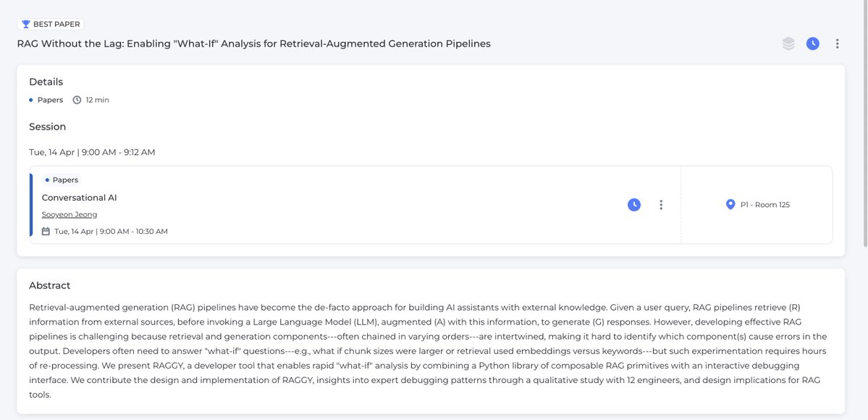
Task: Click the Papers tag under Details
Action: [50, 100]
